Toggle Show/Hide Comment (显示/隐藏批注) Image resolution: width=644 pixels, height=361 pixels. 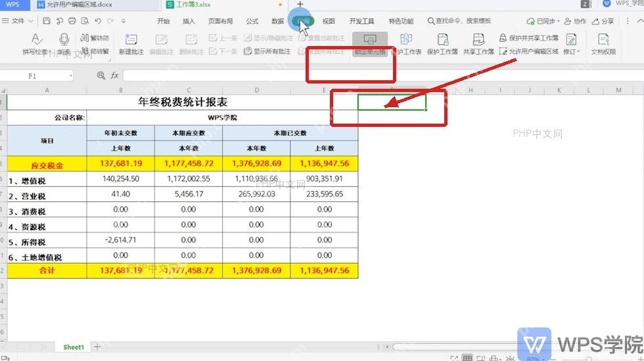(x=268, y=38)
